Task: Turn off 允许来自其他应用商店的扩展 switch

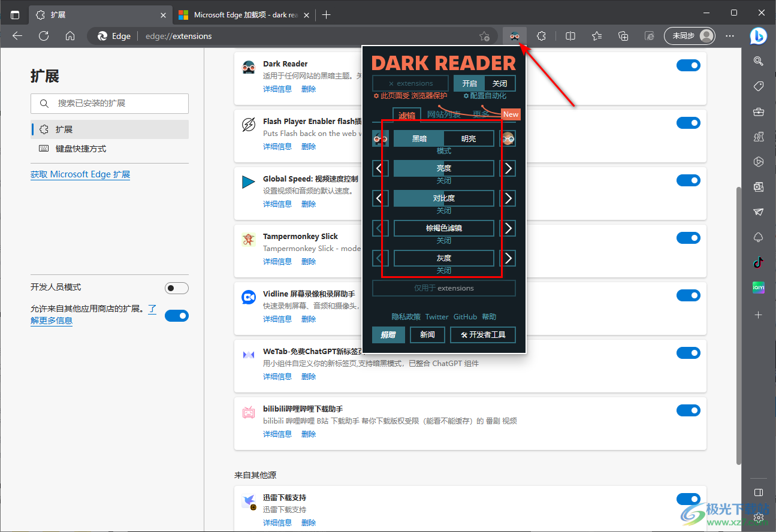Action: [x=177, y=316]
